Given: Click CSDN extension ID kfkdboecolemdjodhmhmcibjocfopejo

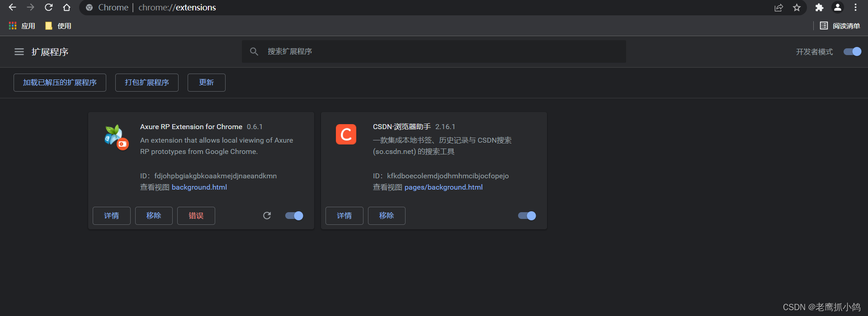Looking at the screenshot, I should (x=448, y=176).
